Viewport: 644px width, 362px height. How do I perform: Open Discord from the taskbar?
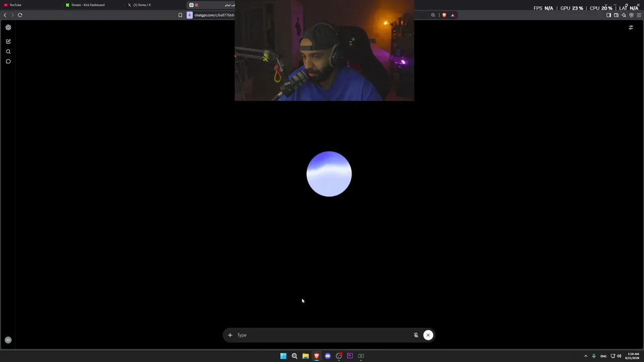(x=328, y=356)
